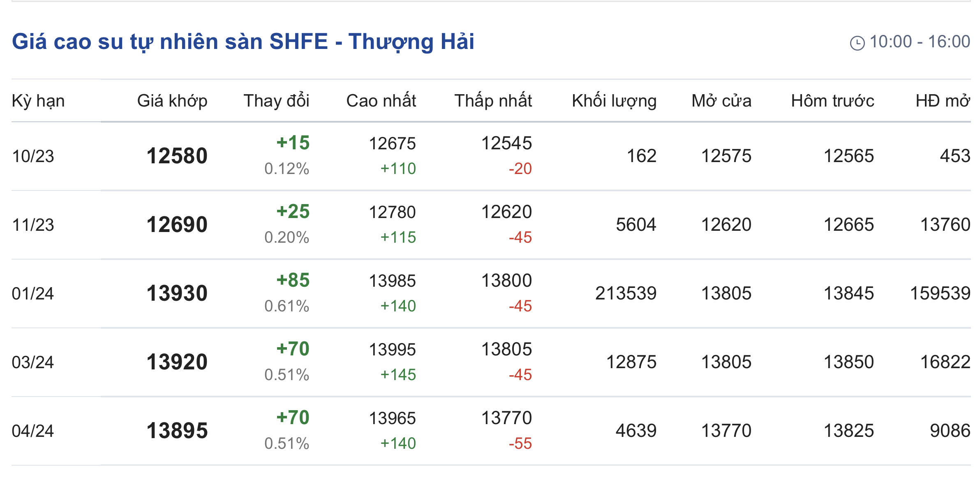980x485 pixels.
Task: Click the HĐ mở column header
Action: (x=943, y=101)
